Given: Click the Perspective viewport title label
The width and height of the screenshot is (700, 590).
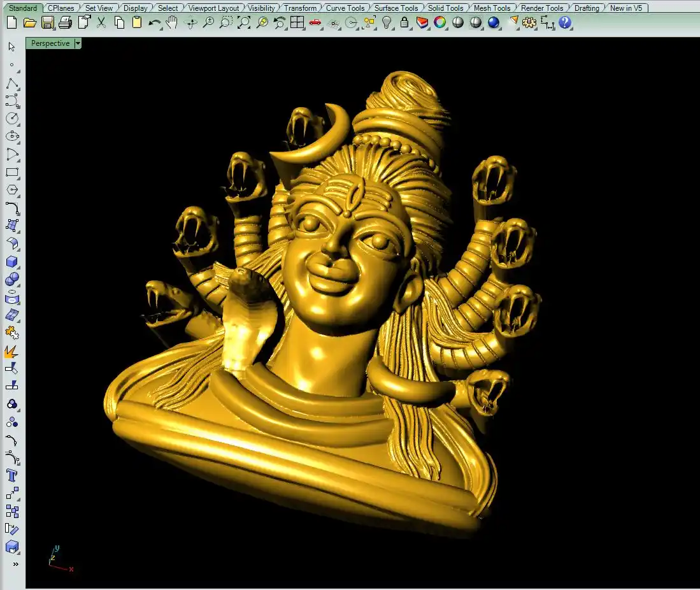Looking at the screenshot, I should [50, 43].
